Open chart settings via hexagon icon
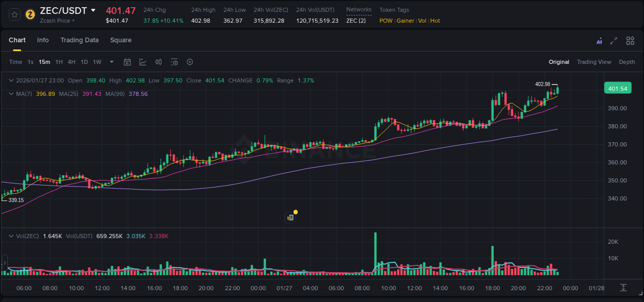Image resolution: width=644 pixels, height=302 pixels. (x=190, y=62)
